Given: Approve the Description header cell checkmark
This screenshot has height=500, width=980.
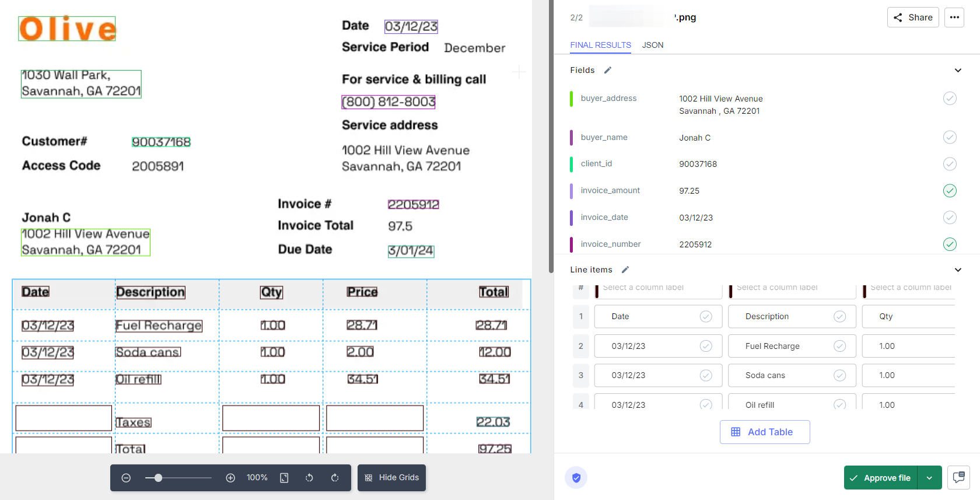Looking at the screenshot, I should pos(839,316).
